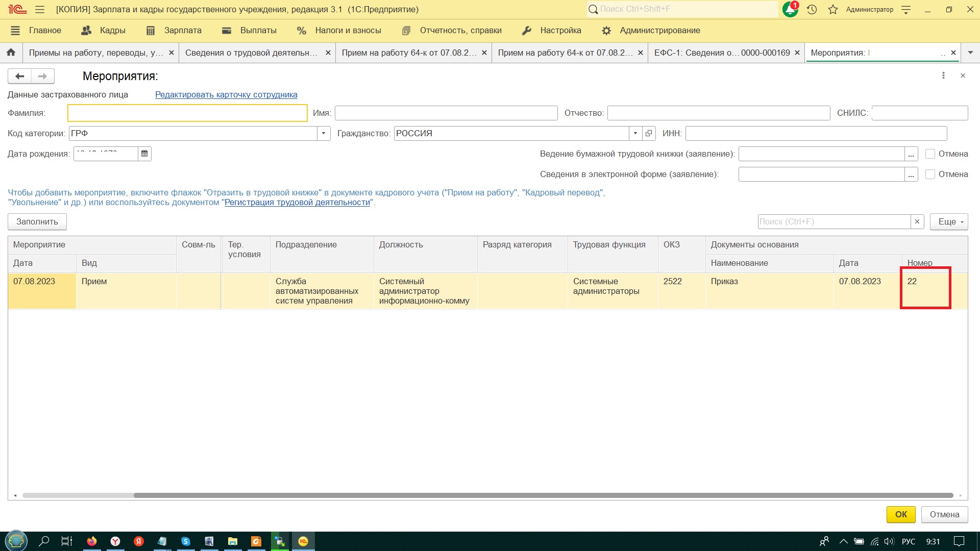
Task: Click the Заполнить button
Action: [x=37, y=221]
